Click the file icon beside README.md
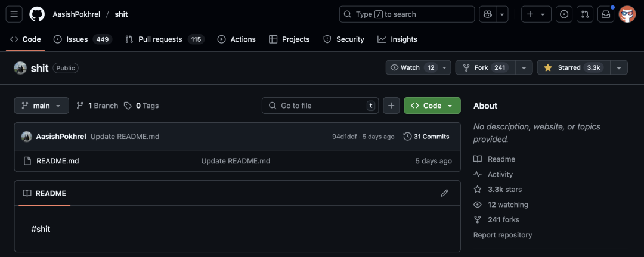This screenshot has width=644, height=257. (x=27, y=161)
